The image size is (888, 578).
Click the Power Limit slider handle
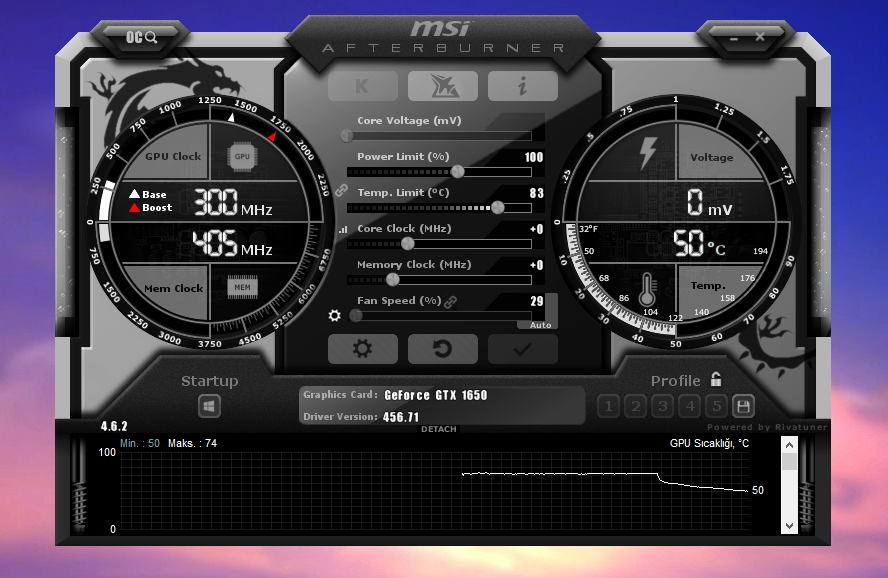[458, 172]
